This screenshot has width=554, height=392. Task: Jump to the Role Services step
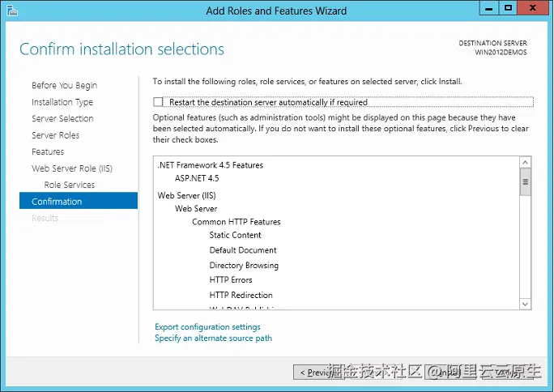point(70,185)
